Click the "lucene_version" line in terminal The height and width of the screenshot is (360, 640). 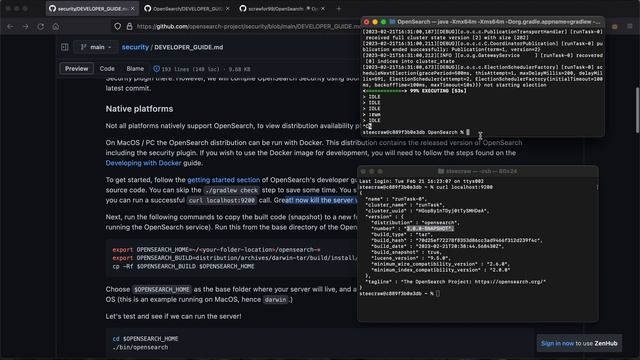(x=411, y=258)
